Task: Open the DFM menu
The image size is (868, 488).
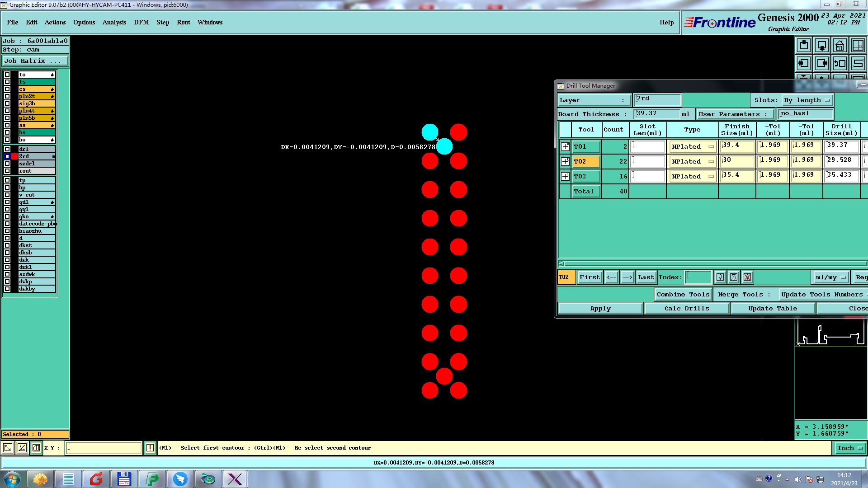Action: click(x=141, y=22)
